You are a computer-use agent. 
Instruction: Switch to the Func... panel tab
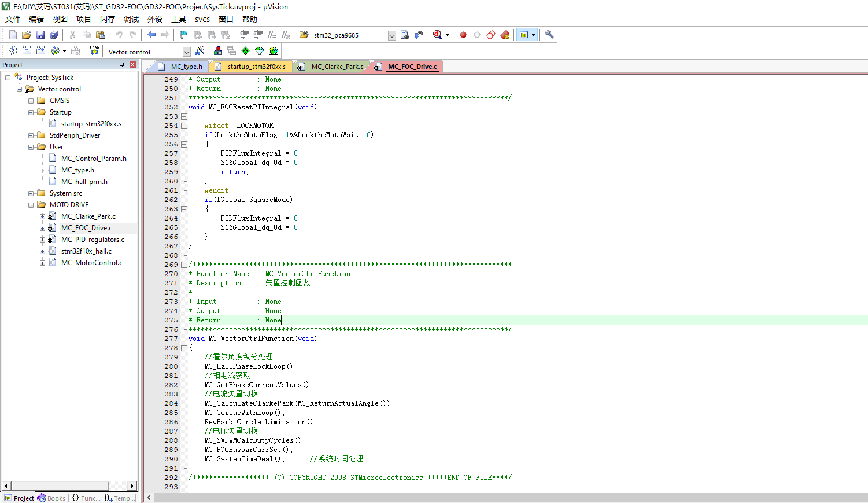[x=86, y=498]
